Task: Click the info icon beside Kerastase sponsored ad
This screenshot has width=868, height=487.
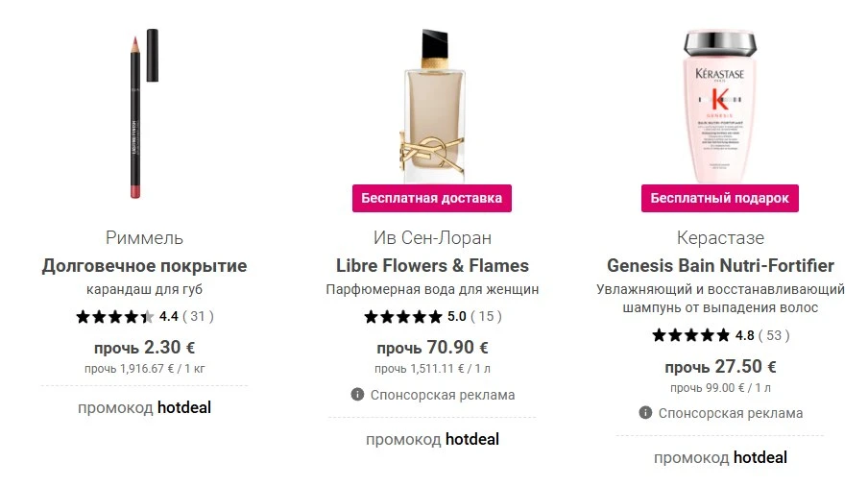Action: (645, 413)
